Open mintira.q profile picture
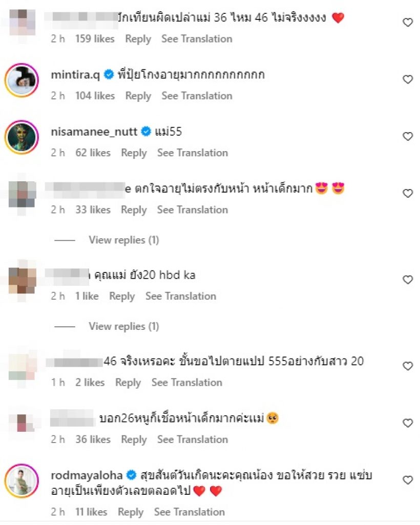 pos(22,80)
